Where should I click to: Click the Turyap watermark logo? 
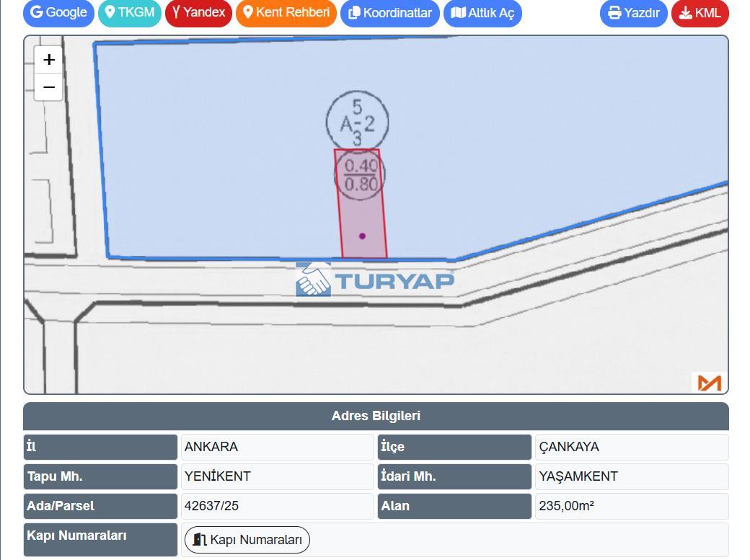click(375, 280)
